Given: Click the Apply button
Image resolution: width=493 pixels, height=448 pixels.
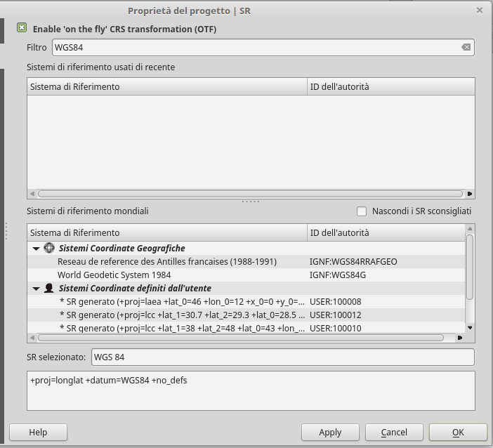Looking at the screenshot, I should (x=330, y=433).
